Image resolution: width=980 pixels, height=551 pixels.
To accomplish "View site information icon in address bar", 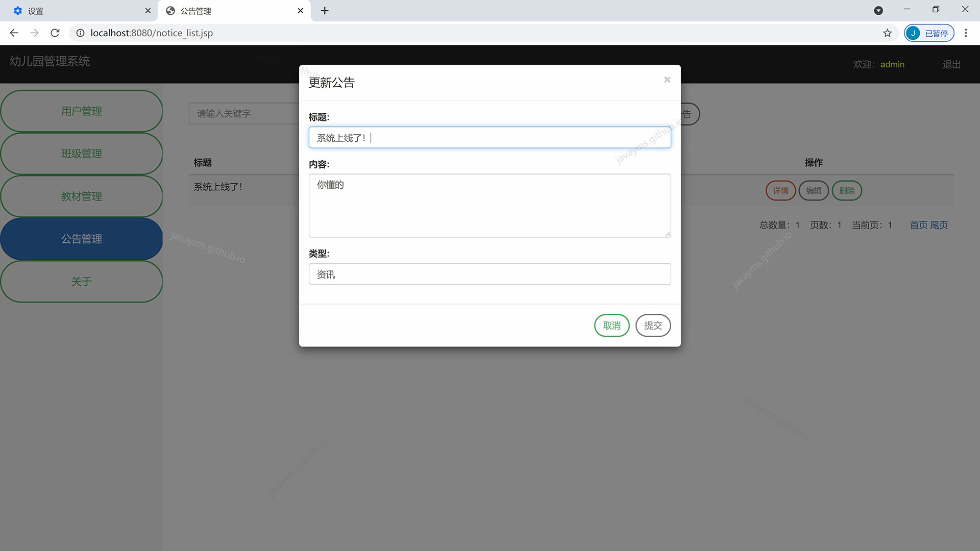I will pyautogui.click(x=80, y=33).
